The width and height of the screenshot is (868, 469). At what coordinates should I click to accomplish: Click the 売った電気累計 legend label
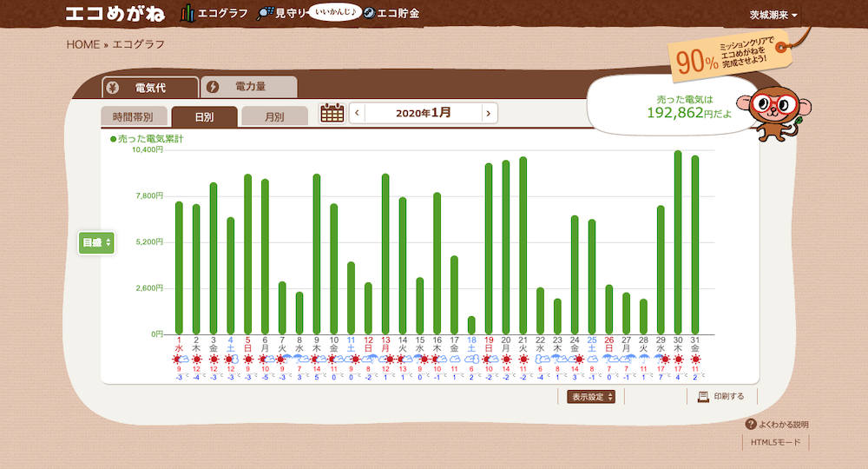147,139
